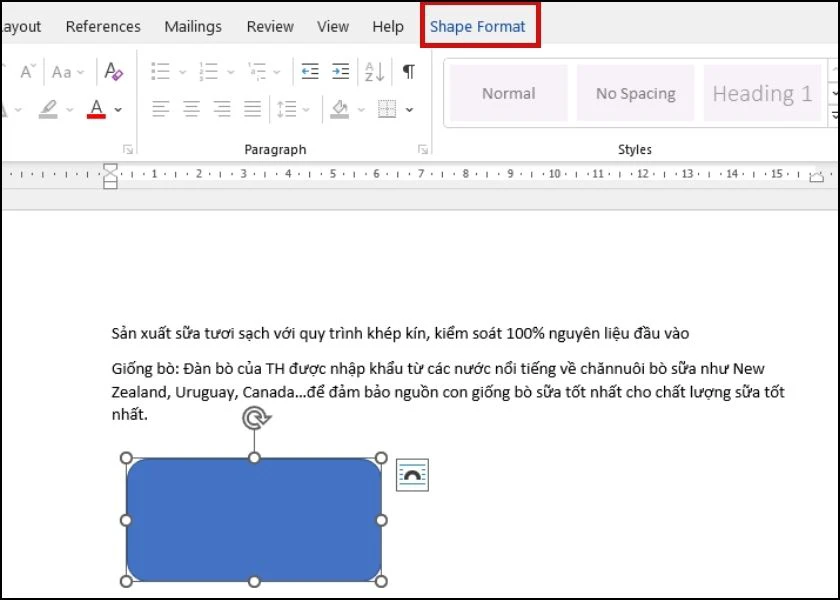The image size is (840, 600).
Task: Open the References tab
Action: (103, 27)
